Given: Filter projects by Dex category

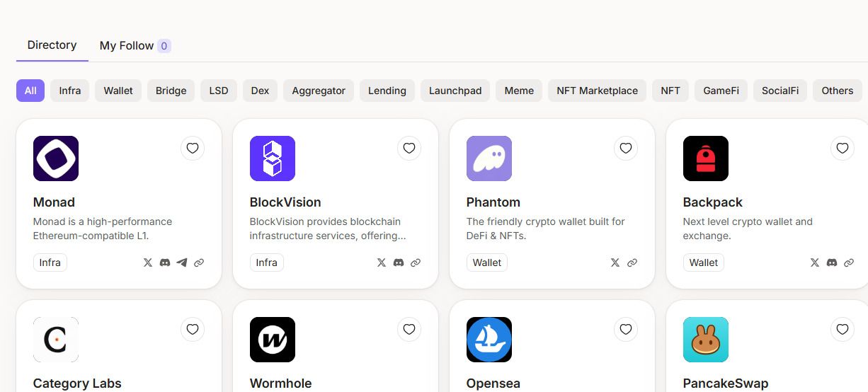Looking at the screenshot, I should (x=260, y=91).
